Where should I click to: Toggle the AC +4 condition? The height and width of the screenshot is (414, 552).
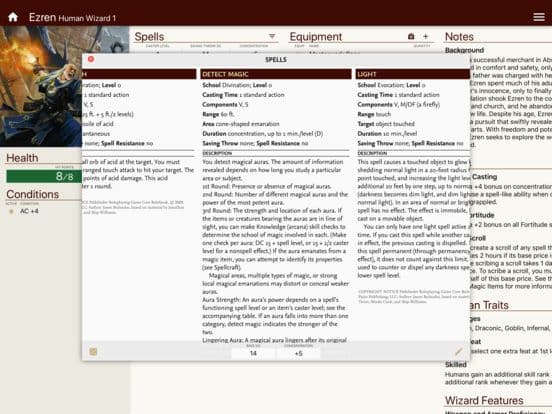click(x=11, y=211)
